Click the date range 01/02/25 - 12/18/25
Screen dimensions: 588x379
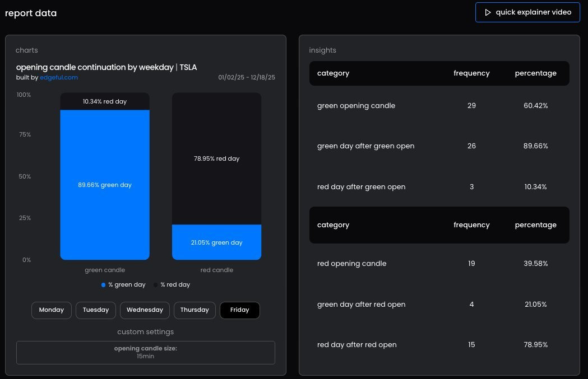pos(247,77)
